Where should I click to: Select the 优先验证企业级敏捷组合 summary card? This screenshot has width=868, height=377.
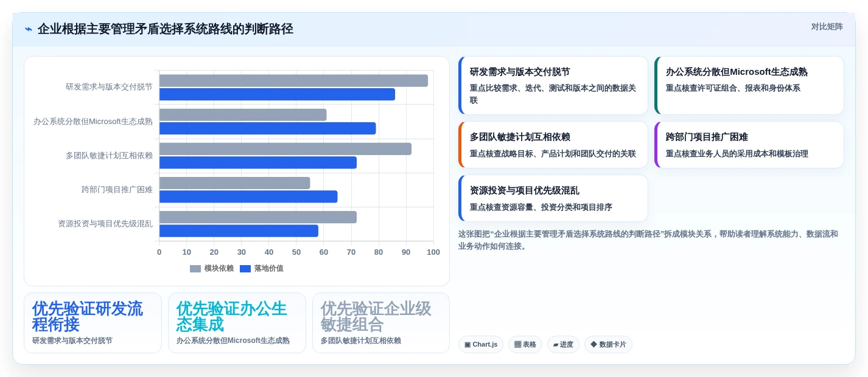pos(381,323)
